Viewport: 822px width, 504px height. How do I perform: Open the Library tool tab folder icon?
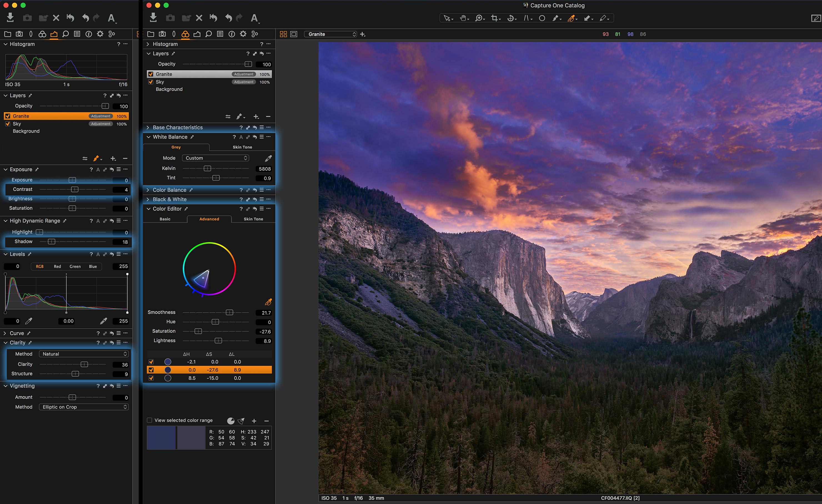tap(151, 34)
